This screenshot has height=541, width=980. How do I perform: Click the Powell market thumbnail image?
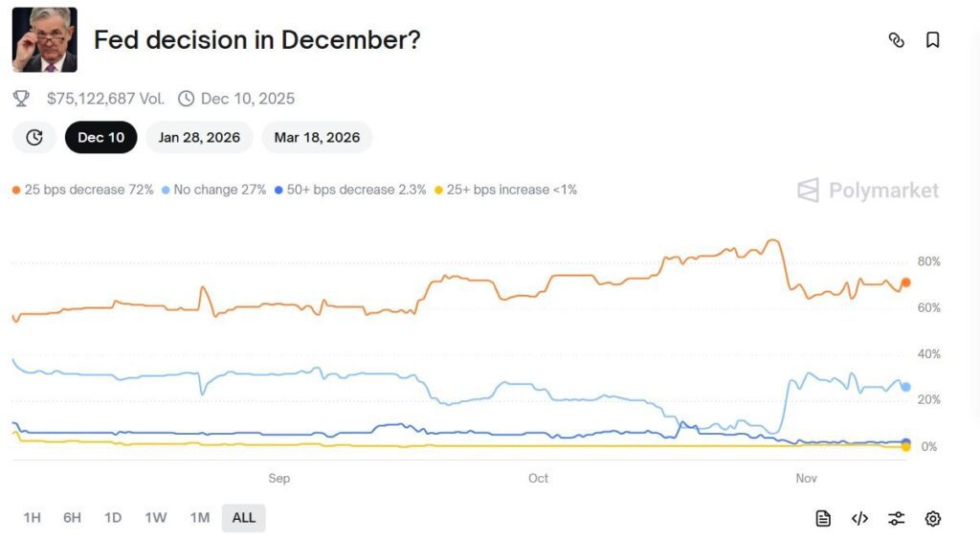click(44, 40)
